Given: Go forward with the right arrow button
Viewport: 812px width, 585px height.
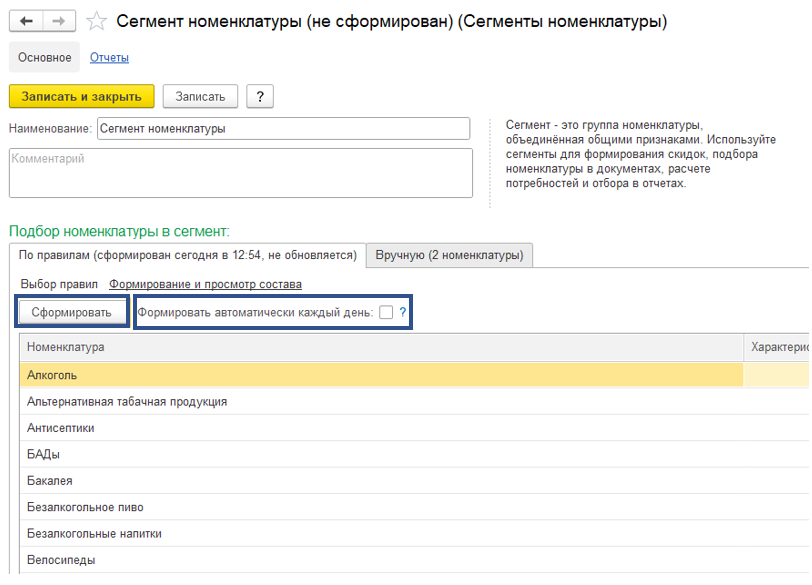Looking at the screenshot, I should tap(59, 21).
